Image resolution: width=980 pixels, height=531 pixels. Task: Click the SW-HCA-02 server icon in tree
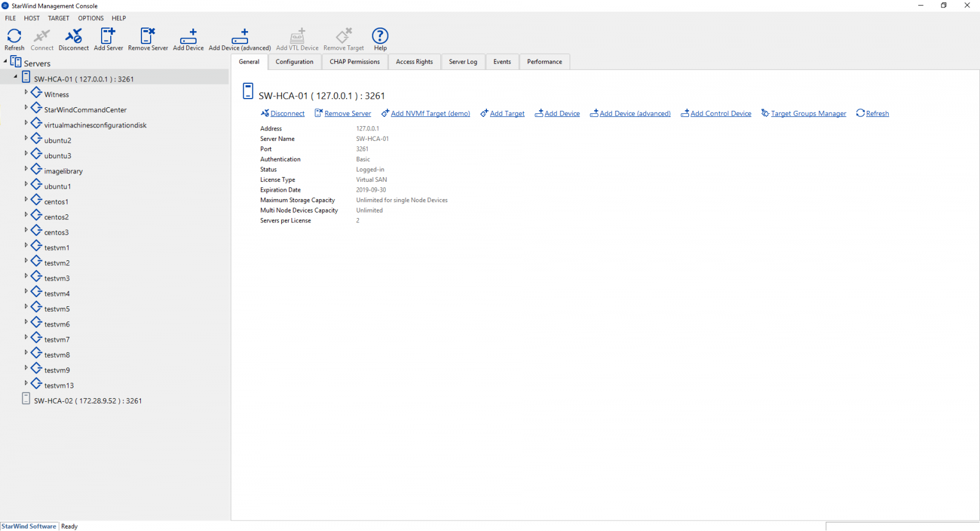pyautogui.click(x=26, y=399)
